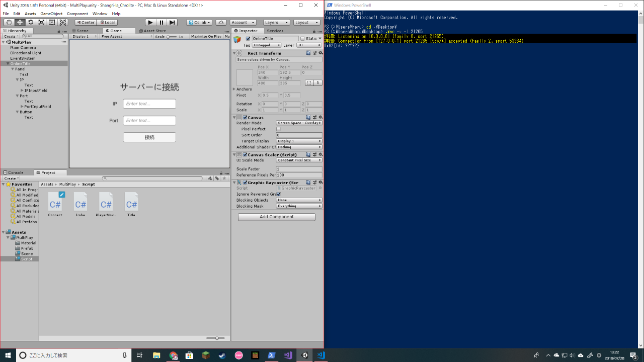Select the Move tool
The image size is (644, 362).
click(20, 23)
